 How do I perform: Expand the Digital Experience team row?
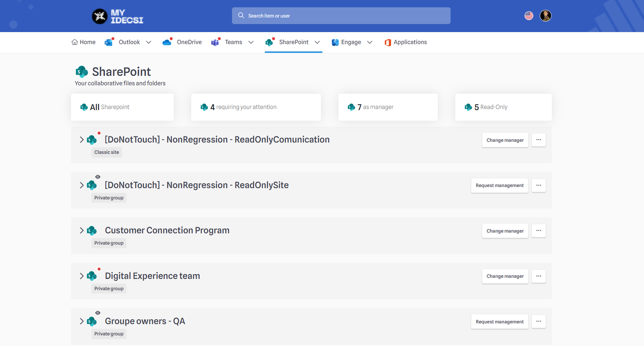(82, 276)
